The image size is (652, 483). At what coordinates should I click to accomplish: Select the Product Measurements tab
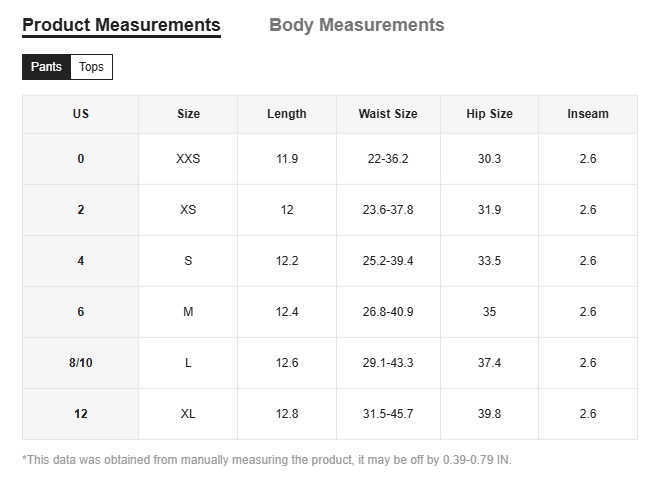121,25
